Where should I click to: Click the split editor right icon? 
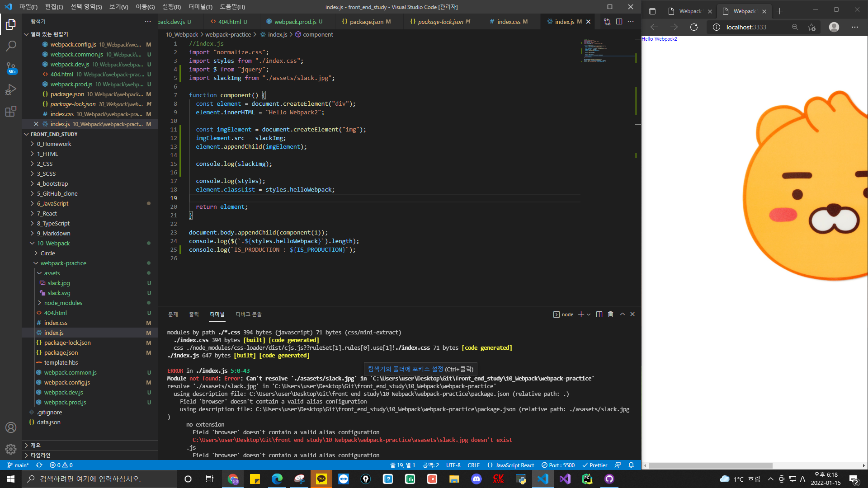(x=619, y=22)
